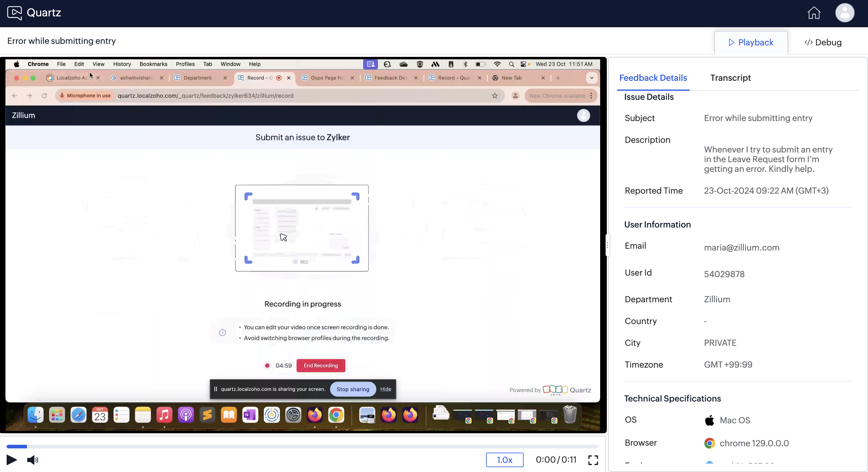Open the user profile avatar menu
The width and height of the screenshot is (868, 472).
[844, 13]
